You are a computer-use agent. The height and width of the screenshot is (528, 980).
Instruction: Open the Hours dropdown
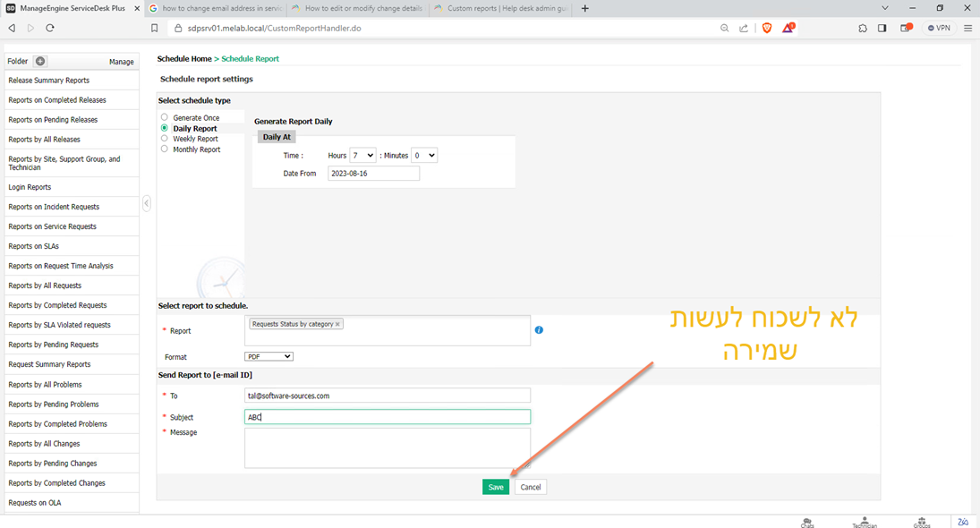click(x=362, y=156)
